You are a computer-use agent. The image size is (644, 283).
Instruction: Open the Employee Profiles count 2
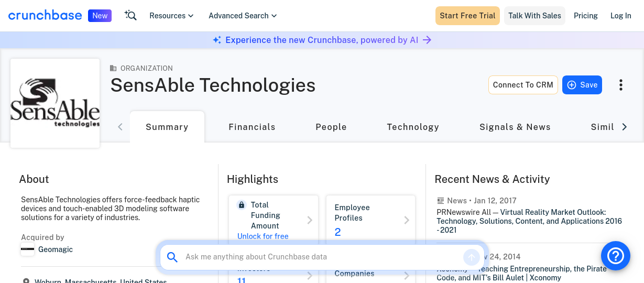pos(338,232)
